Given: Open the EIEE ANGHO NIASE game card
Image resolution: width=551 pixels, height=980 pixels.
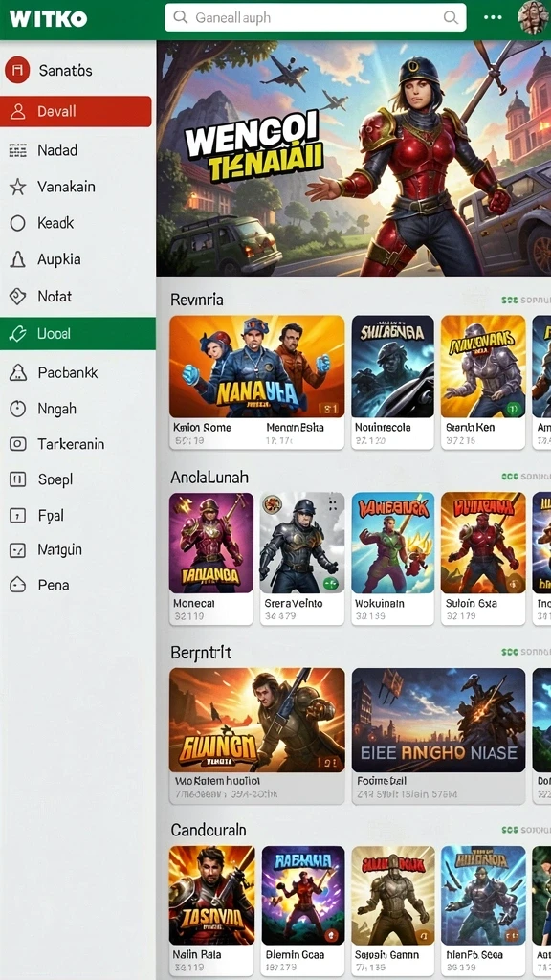Looking at the screenshot, I should click(438, 736).
